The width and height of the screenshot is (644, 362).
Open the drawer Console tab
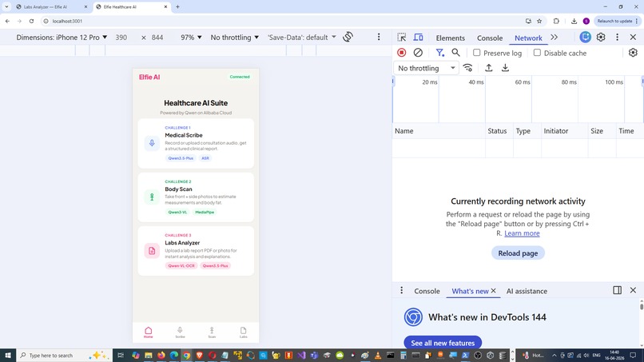(x=427, y=291)
